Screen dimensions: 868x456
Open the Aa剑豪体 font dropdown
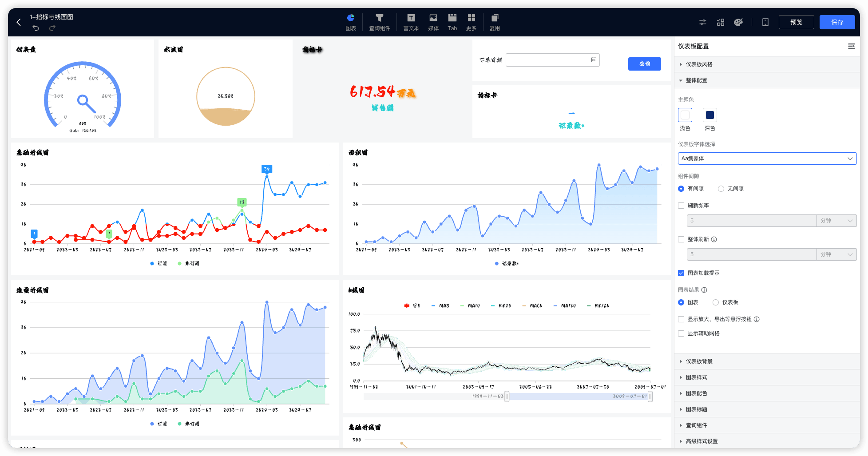coord(767,159)
